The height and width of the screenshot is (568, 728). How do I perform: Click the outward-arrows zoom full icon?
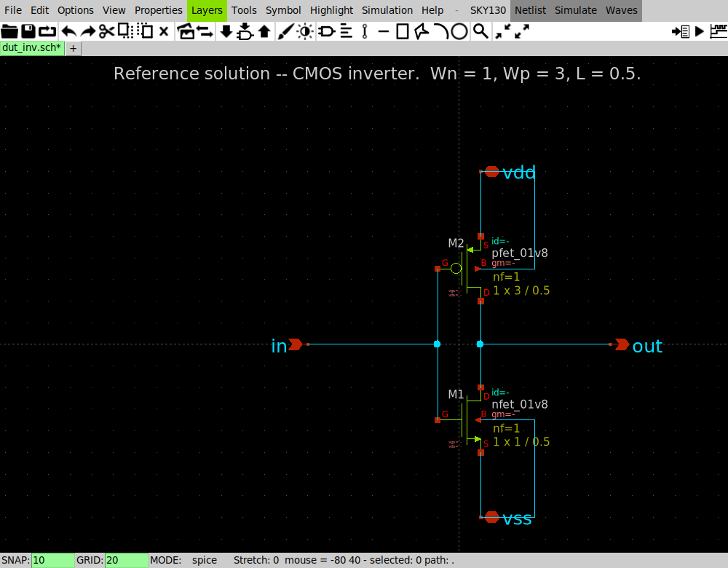522,31
